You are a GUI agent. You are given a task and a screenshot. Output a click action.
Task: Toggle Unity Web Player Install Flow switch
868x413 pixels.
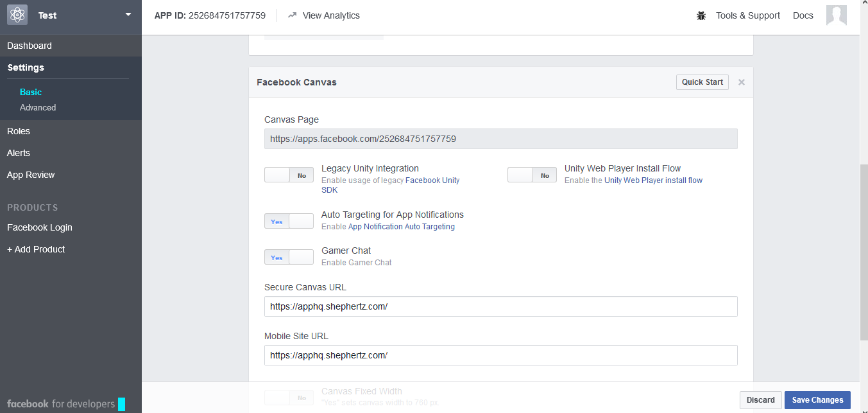pos(532,175)
